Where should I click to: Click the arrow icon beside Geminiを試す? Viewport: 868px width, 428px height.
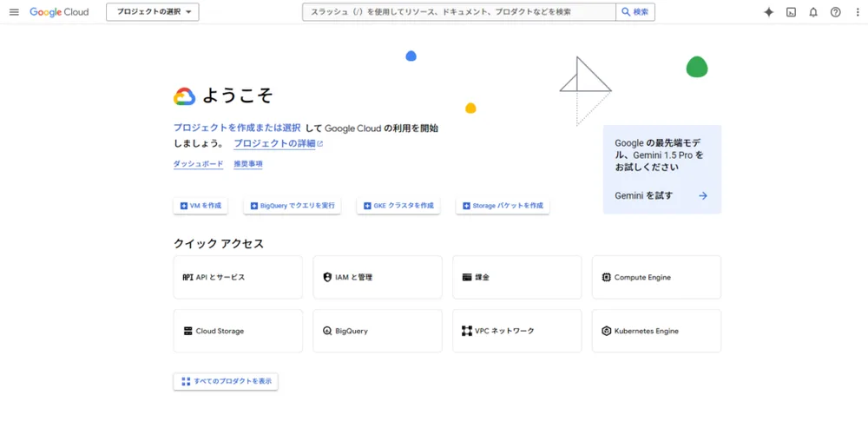coord(703,195)
